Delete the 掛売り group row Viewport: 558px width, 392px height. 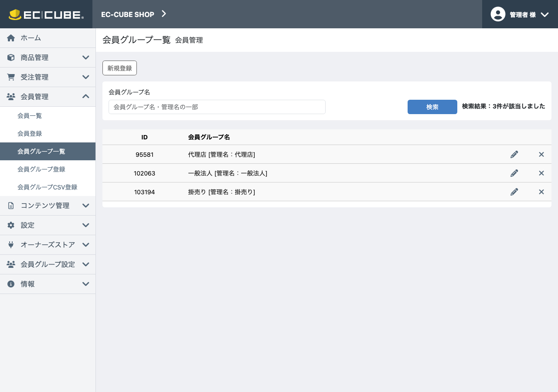(541, 192)
